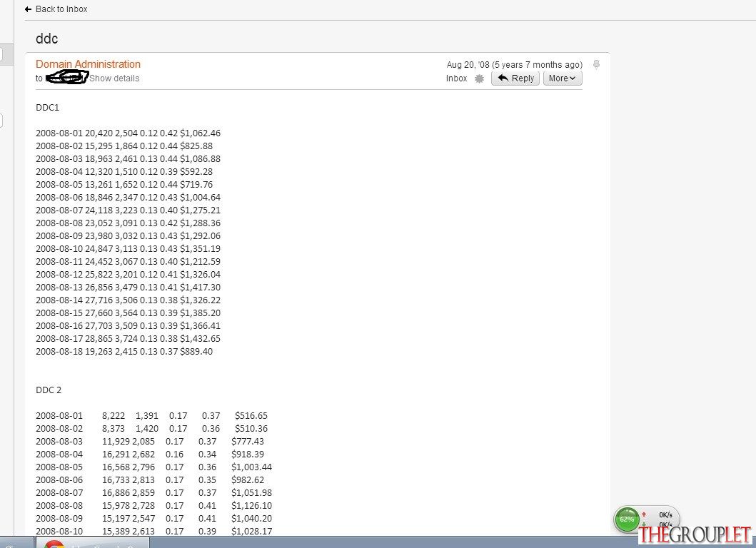Click the DDC 2 section heading

coord(49,390)
